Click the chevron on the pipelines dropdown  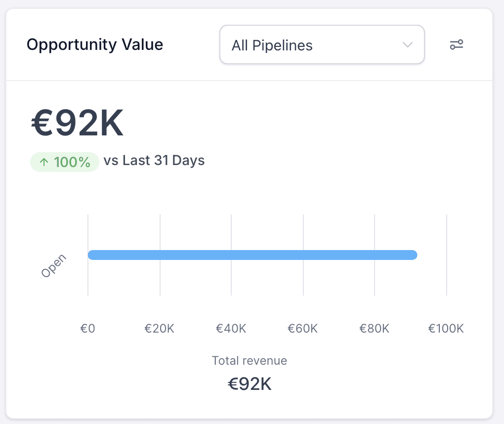[407, 45]
